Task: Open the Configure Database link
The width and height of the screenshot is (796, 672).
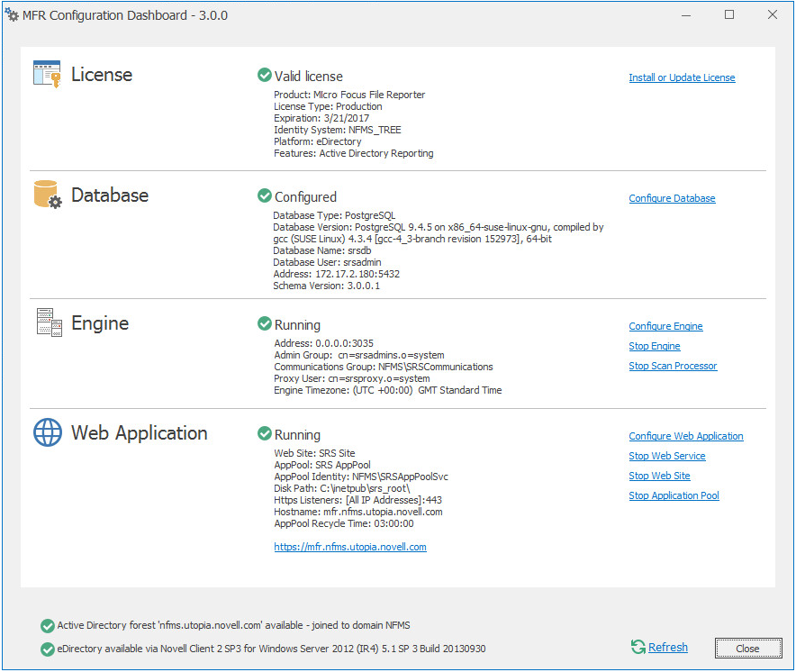Action: (x=672, y=198)
